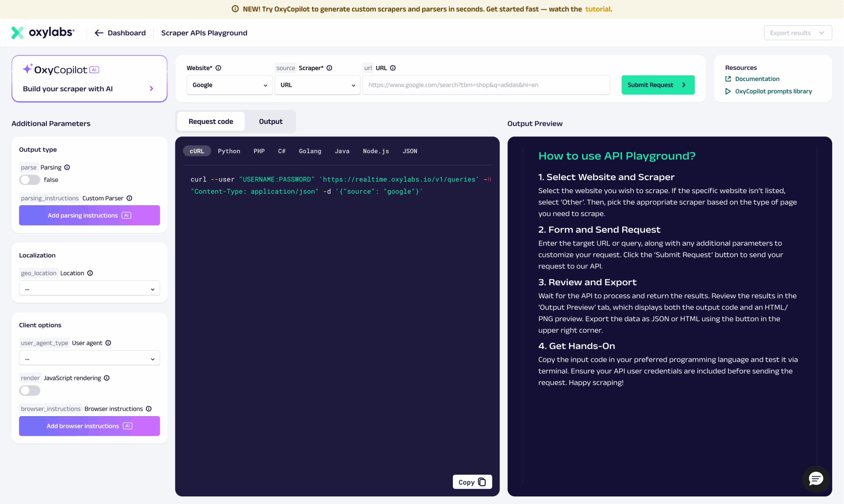844x504 pixels.
Task: Click the banner info icon
Action: (235, 9)
